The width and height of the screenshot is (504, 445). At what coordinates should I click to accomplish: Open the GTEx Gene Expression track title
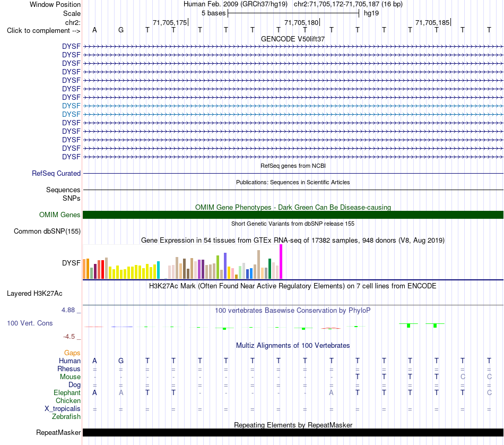pyautogui.click(x=293, y=241)
